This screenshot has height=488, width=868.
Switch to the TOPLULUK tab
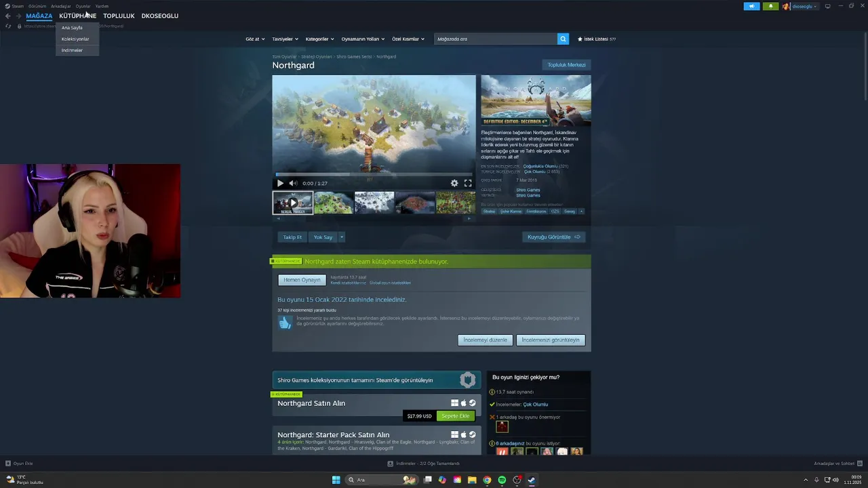tap(119, 16)
